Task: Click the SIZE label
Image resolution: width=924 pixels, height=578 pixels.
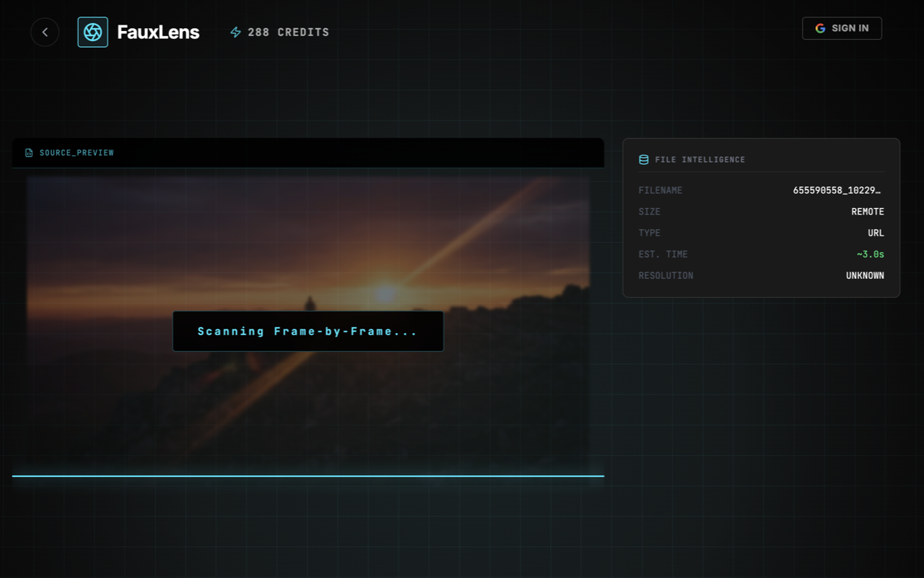Action: pos(650,212)
